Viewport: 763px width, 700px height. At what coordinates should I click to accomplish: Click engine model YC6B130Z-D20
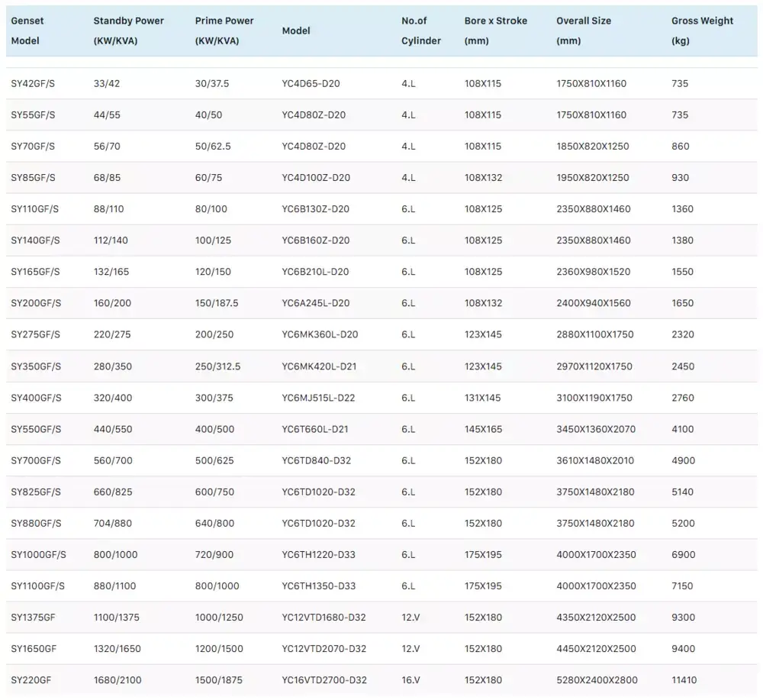pos(315,209)
